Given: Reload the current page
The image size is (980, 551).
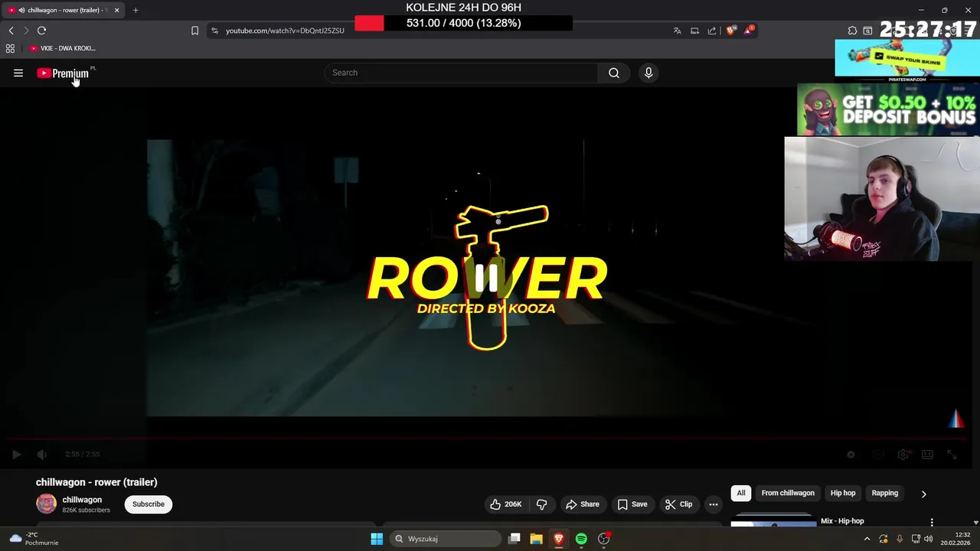Looking at the screenshot, I should pos(41,31).
